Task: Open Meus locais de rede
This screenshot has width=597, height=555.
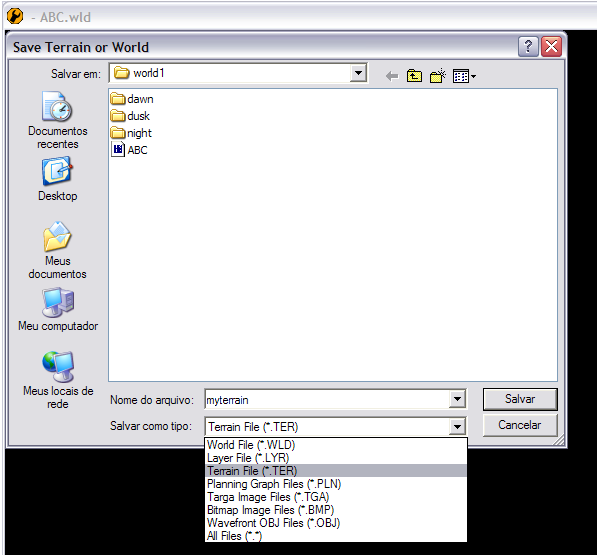Action: pyautogui.click(x=58, y=380)
